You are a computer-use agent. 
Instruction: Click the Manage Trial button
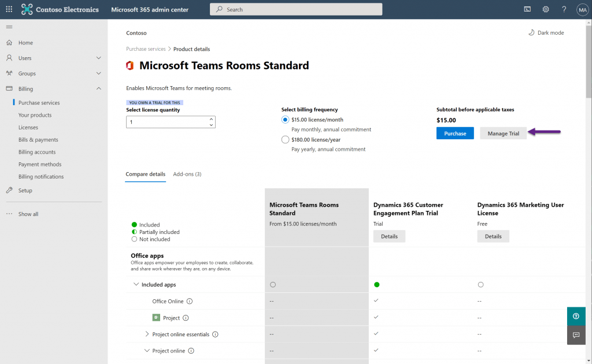(x=504, y=133)
